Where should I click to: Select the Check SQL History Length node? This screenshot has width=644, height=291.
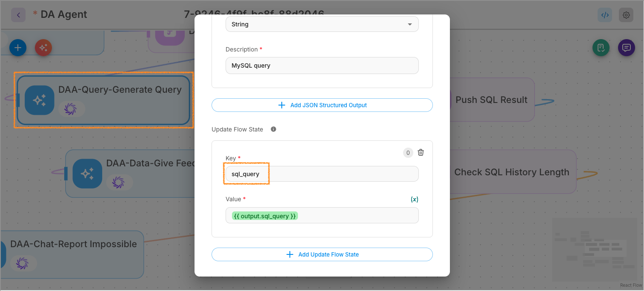(x=511, y=172)
